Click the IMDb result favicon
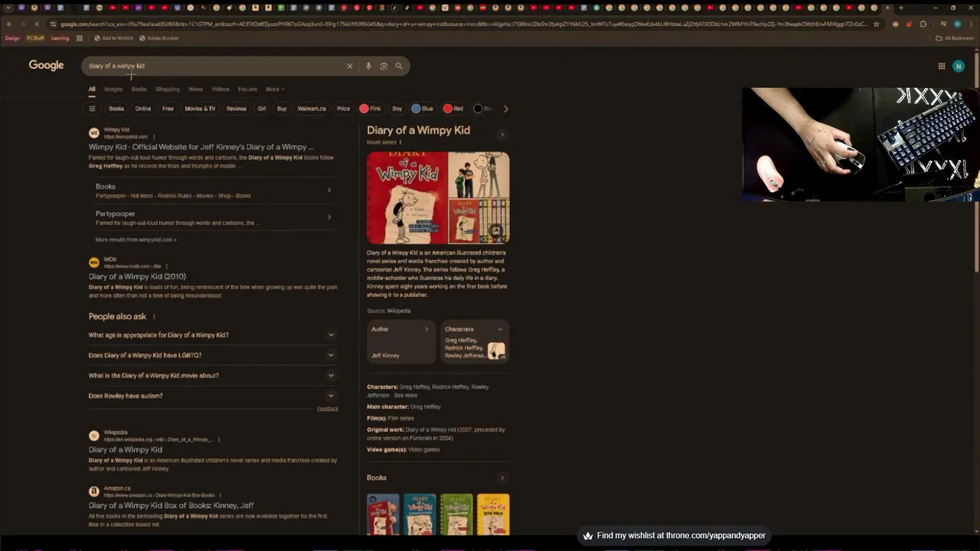Viewport: 980px width, 551px height. tap(94, 262)
